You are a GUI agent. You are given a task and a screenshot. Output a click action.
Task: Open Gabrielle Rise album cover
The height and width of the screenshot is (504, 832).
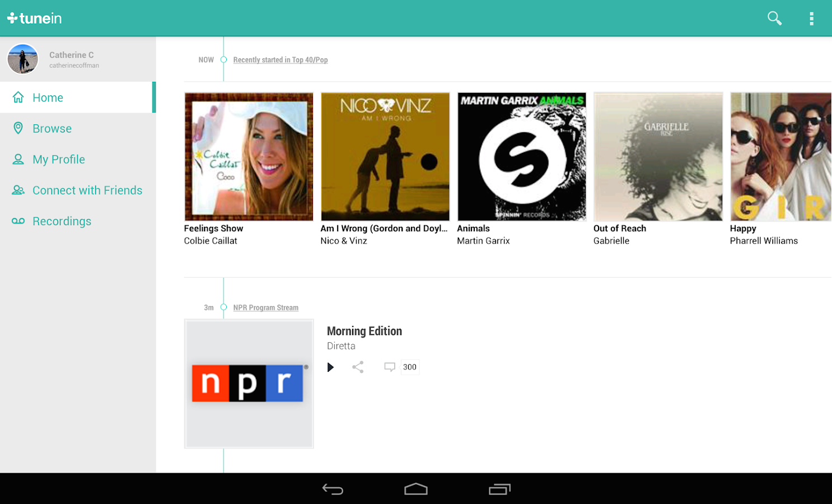[x=658, y=157]
